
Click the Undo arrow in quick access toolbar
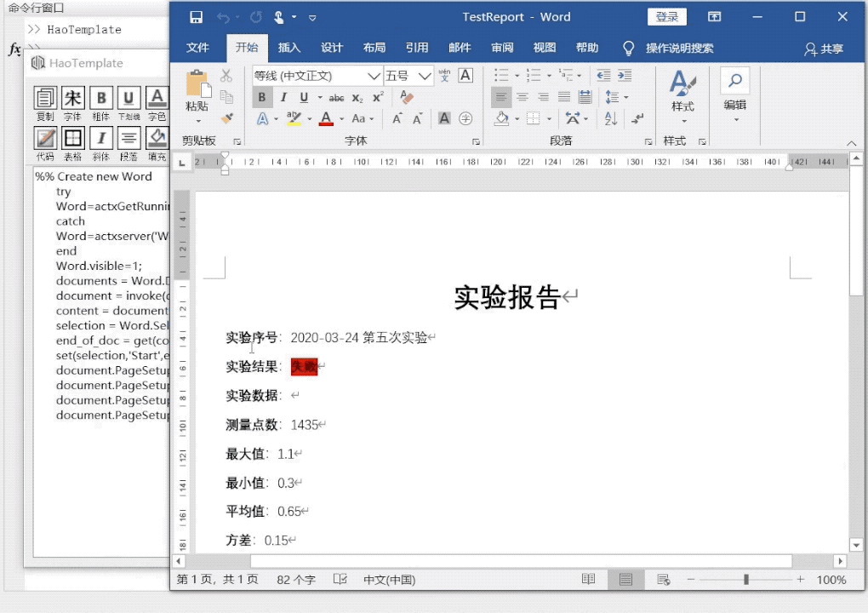(x=223, y=18)
